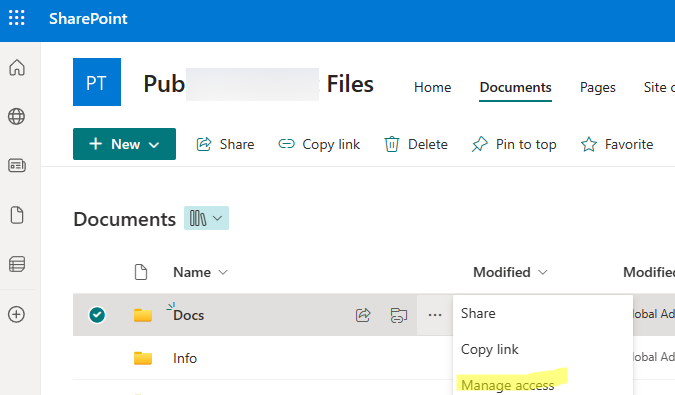Deselect the Docs row checkmark
675x395 pixels.
pos(97,315)
